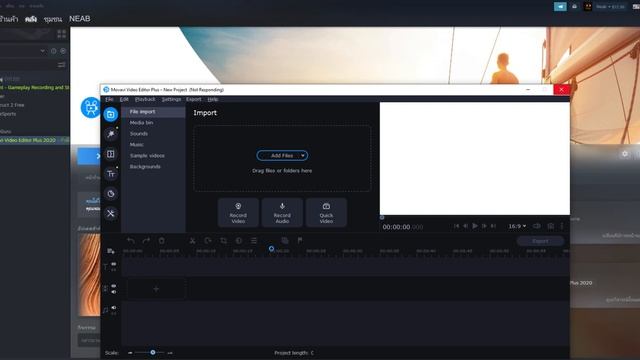The width and height of the screenshot is (640, 360).
Task: Click the snapshot camera icon under preview
Action: (551, 226)
